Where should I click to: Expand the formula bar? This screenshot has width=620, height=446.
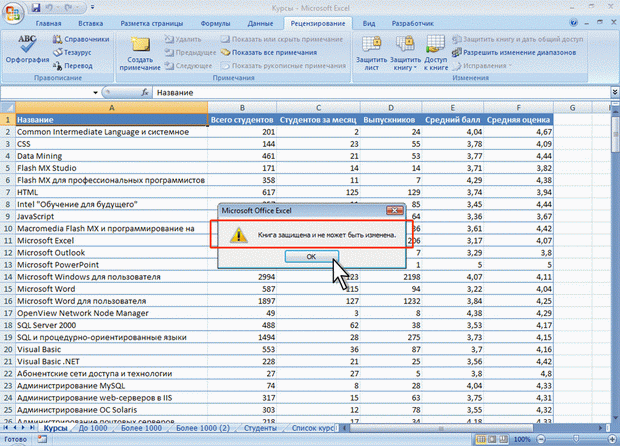click(614, 92)
